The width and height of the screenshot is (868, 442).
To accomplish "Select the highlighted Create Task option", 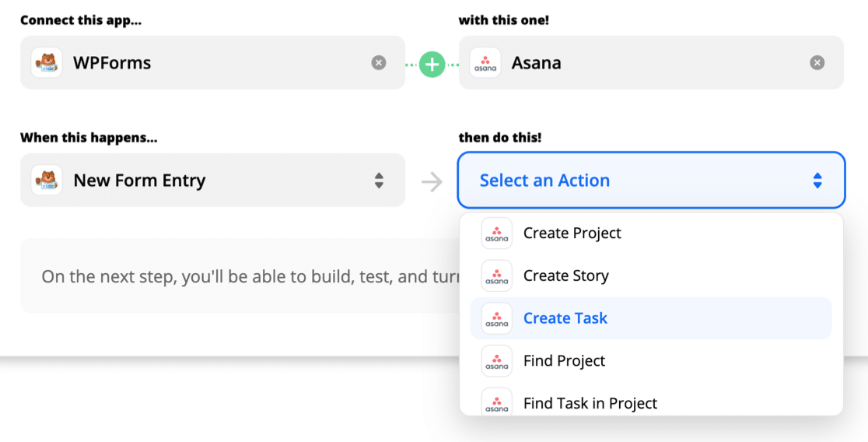I will click(x=651, y=318).
